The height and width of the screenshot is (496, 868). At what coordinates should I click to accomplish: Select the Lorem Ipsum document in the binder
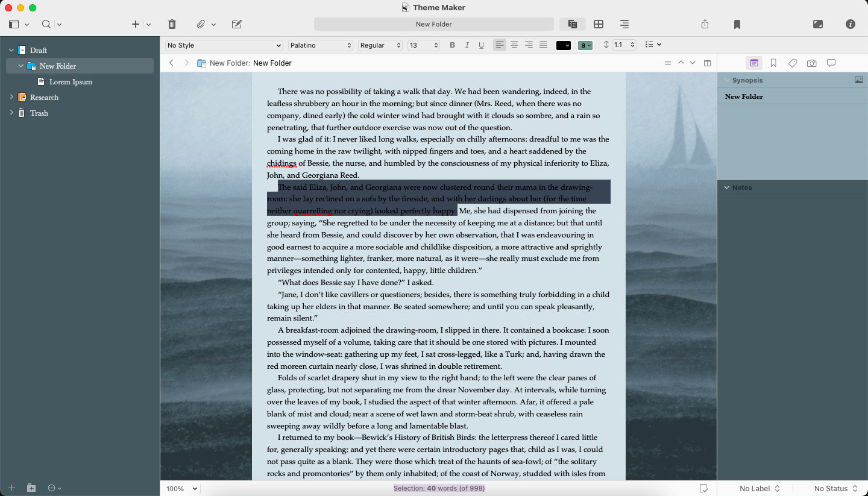[x=71, y=81]
